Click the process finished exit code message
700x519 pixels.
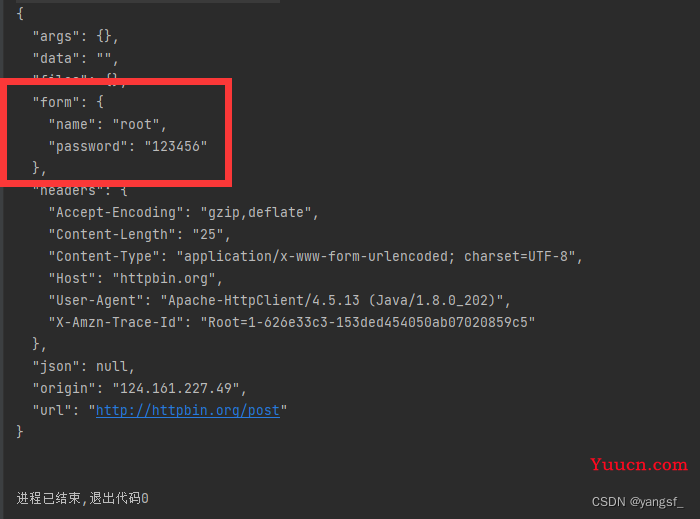[82, 498]
